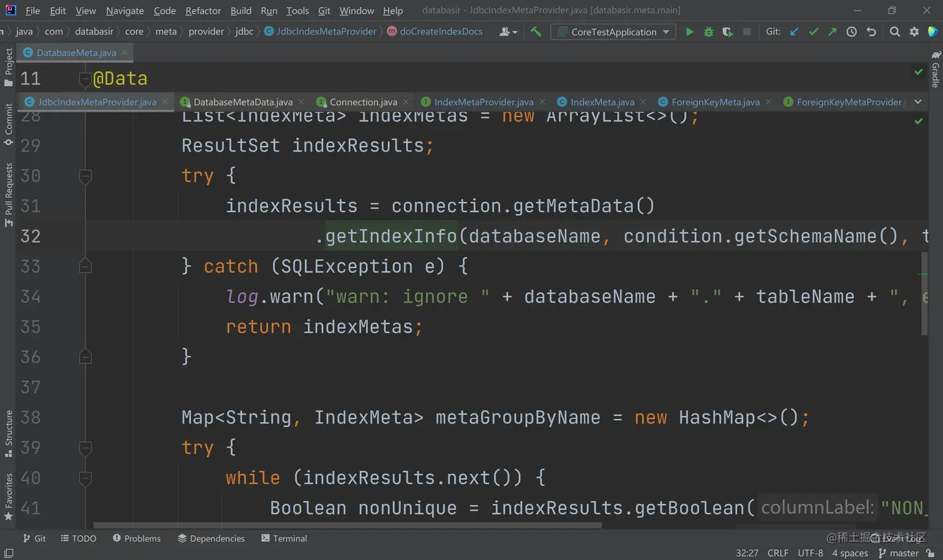943x560 pixels.
Task: Run with coverage shield icon
Action: click(x=728, y=32)
